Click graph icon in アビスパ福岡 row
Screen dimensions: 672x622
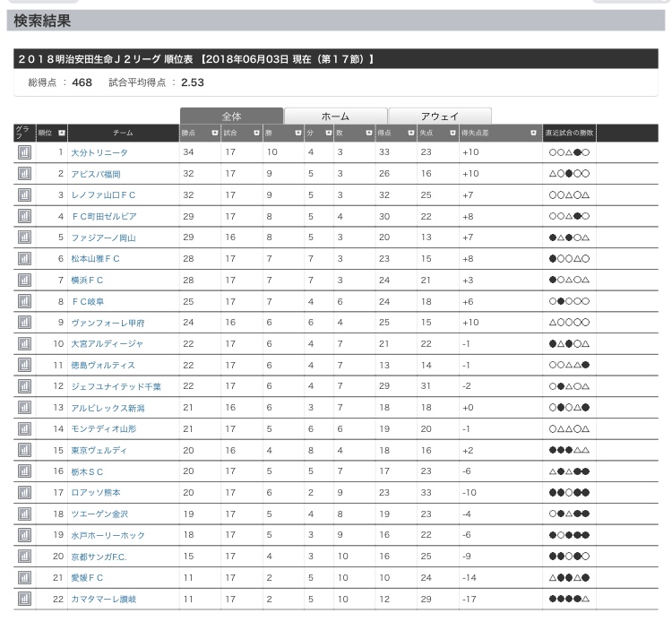coord(24,174)
